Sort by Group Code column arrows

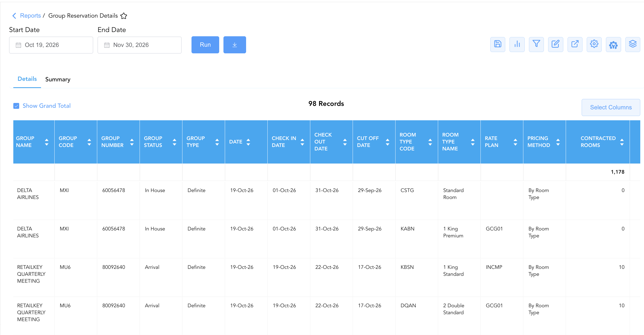coord(89,142)
